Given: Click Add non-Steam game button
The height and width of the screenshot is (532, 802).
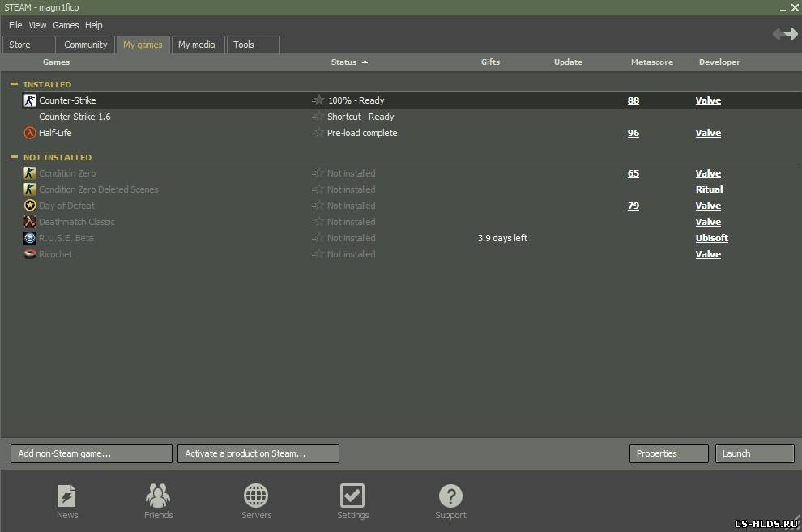Looking at the screenshot, I should pos(92,453).
